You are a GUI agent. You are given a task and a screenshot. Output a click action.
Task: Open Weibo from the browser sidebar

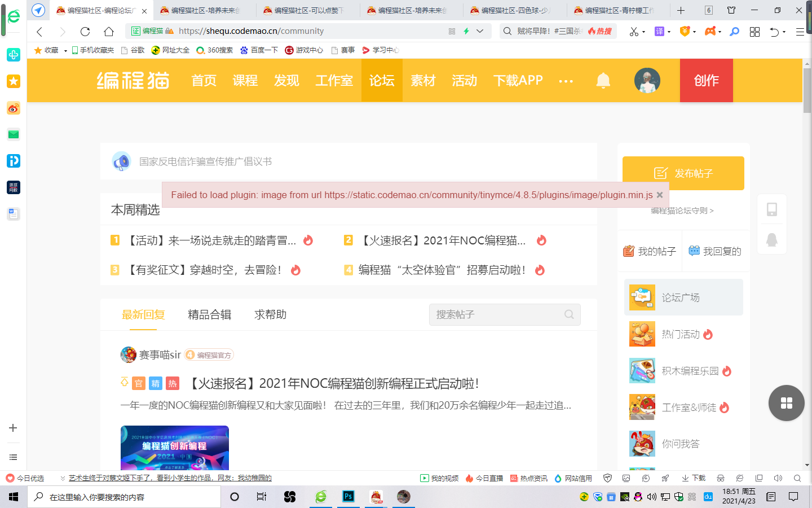click(x=14, y=108)
